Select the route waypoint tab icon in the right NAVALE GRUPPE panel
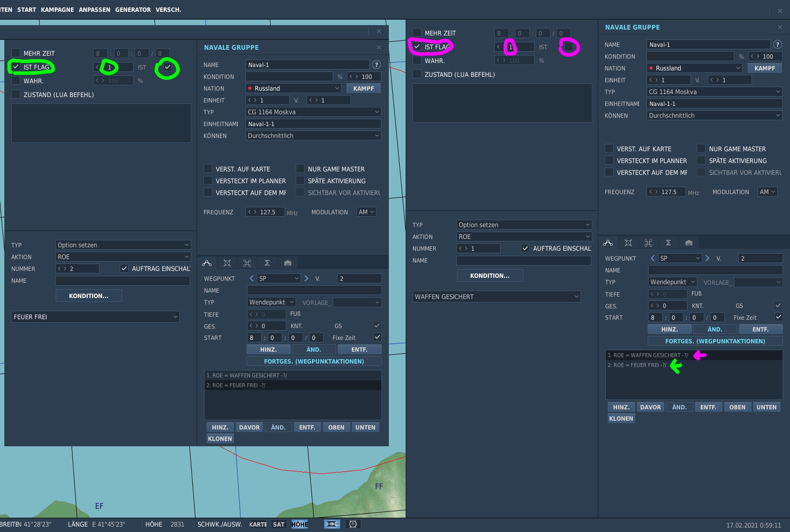This screenshot has height=532, width=790. pos(608,243)
